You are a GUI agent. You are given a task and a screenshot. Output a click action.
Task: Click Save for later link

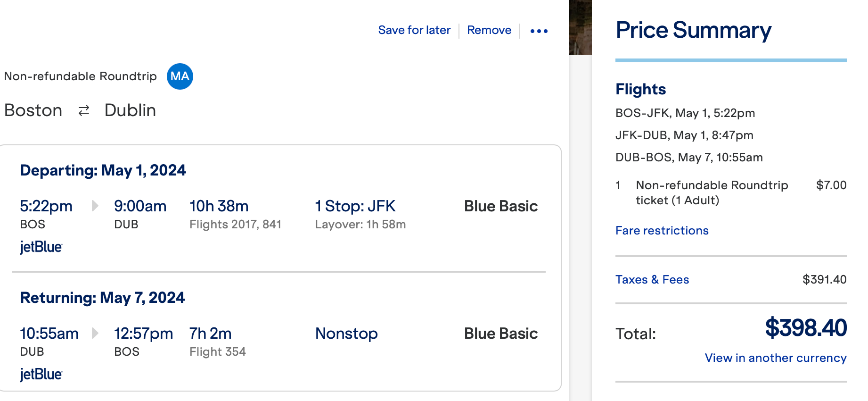414,30
